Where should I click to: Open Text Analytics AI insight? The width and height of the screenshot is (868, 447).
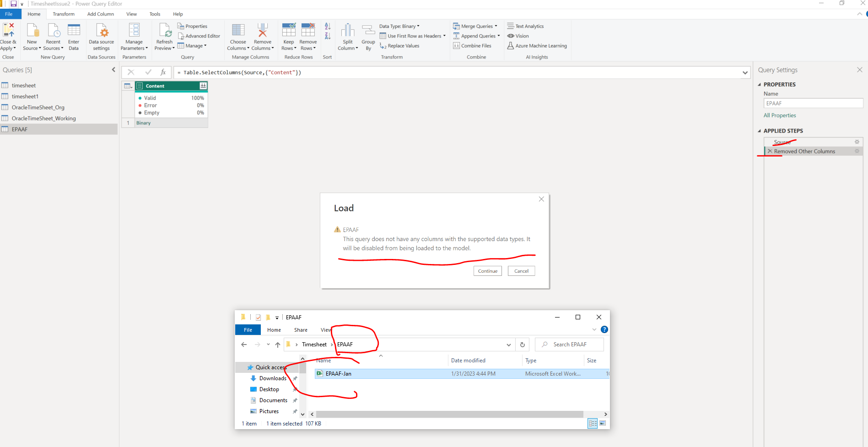click(x=526, y=26)
